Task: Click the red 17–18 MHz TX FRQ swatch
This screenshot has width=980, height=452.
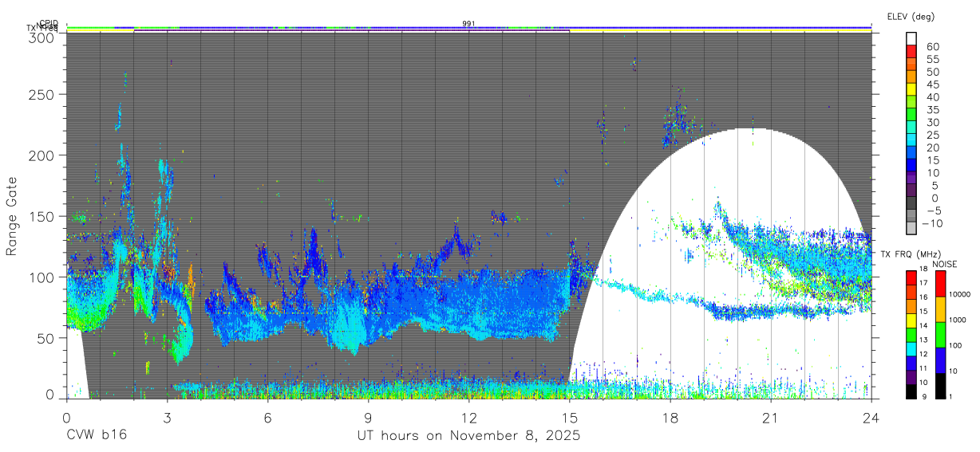Action: coord(911,277)
